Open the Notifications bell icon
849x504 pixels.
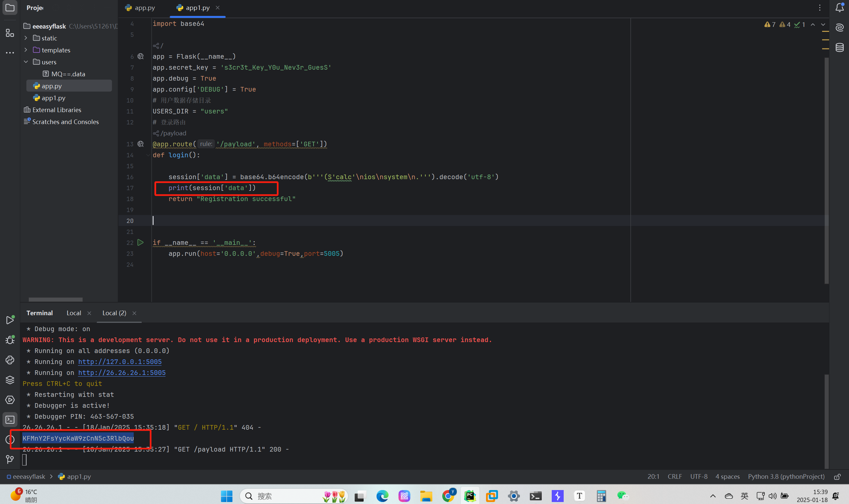pyautogui.click(x=839, y=8)
